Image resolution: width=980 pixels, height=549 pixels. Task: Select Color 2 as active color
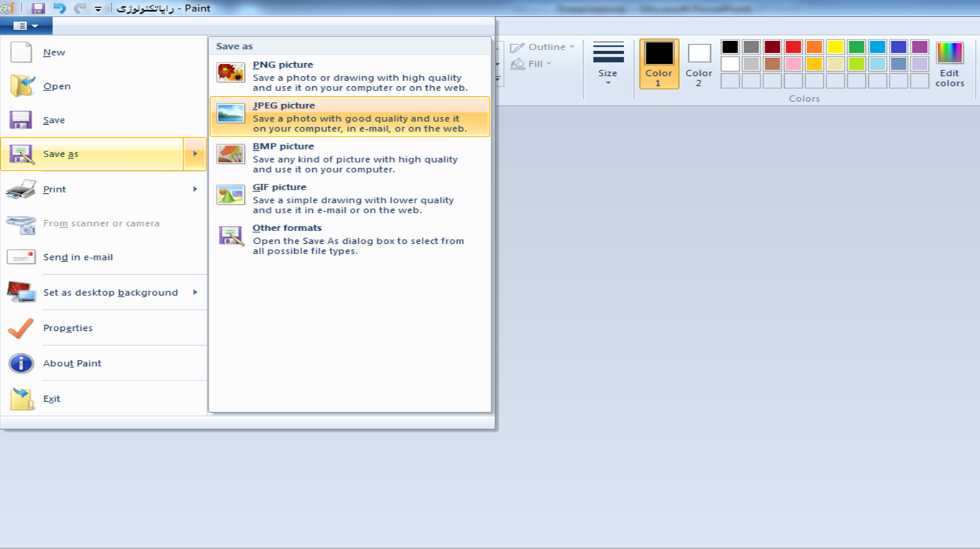point(698,64)
